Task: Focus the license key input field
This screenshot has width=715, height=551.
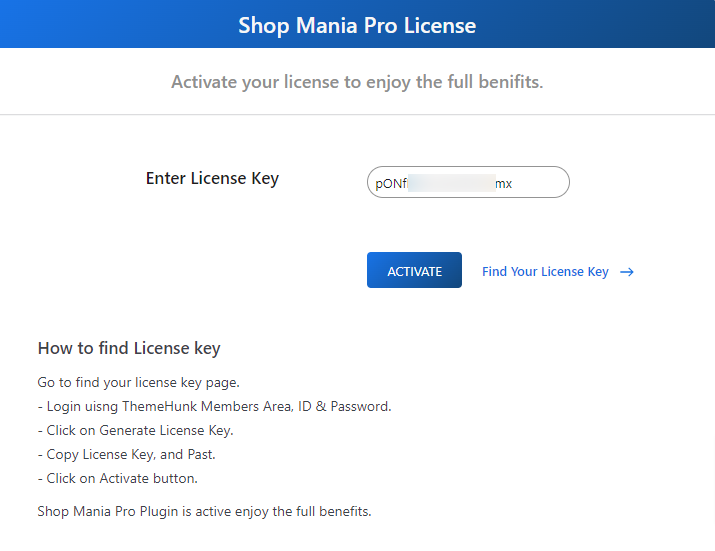Action: pos(468,183)
